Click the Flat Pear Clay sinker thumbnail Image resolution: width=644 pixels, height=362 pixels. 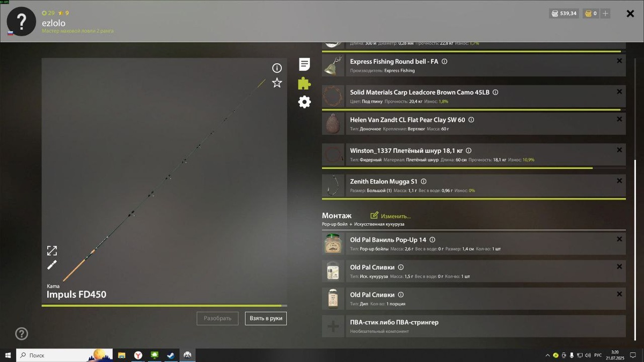[x=333, y=124]
